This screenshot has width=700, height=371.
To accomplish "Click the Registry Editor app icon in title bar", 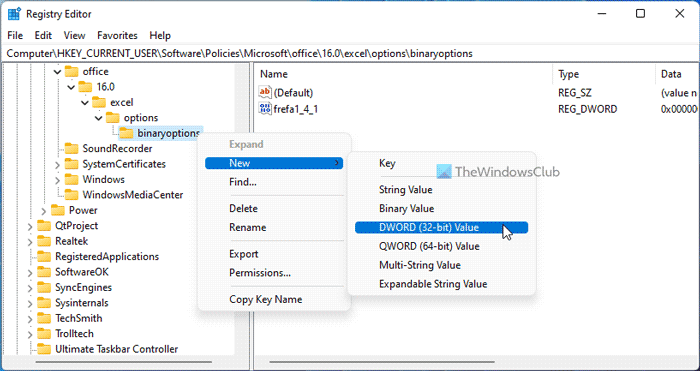I will pyautogui.click(x=14, y=14).
